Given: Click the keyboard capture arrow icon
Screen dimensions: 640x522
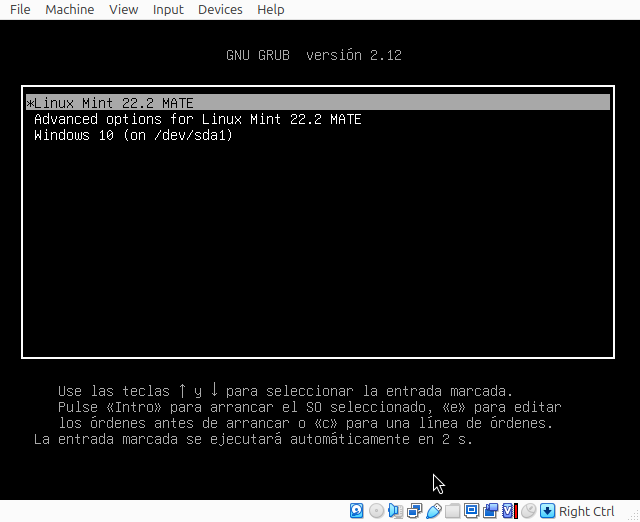Looking at the screenshot, I should tap(547, 511).
